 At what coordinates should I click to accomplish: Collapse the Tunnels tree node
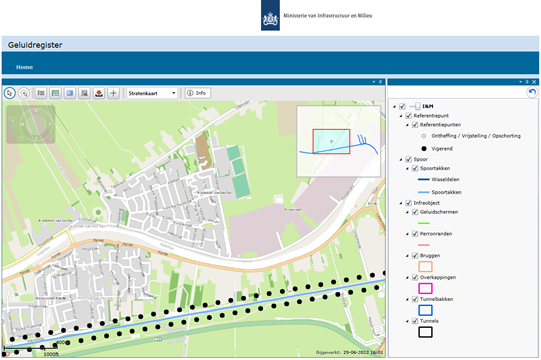tap(407, 321)
